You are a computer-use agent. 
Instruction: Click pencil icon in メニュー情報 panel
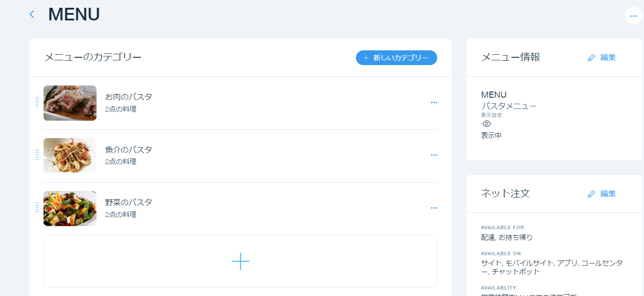[591, 58]
